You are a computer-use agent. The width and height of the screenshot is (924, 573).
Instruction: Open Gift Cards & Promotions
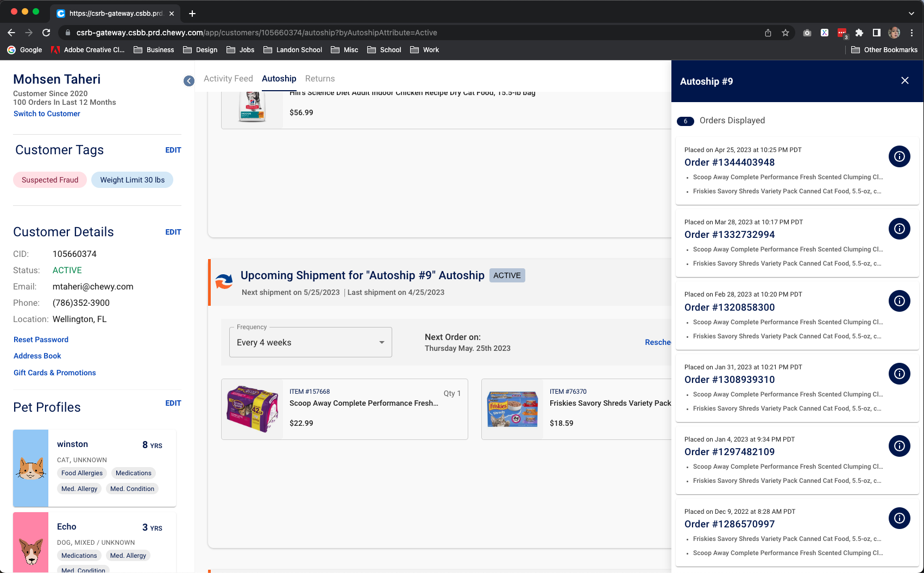(55, 373)
